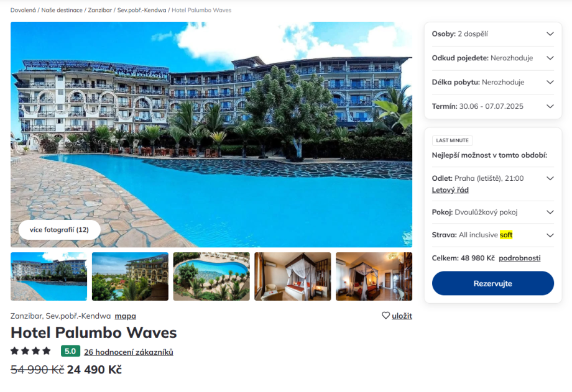This screenshot has width=572, height=392.
Task: Expand Délka pobytu options
Action: point(492,82)
